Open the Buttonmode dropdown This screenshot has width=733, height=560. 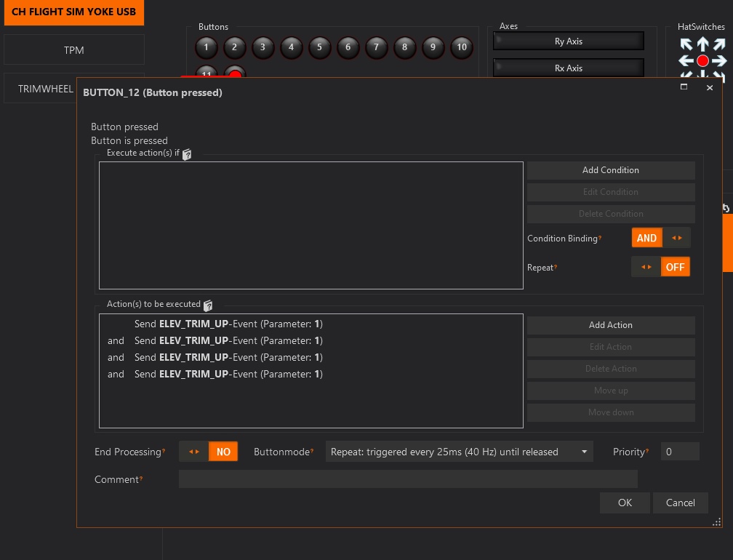pyautogui.click(x=459, y=452)
